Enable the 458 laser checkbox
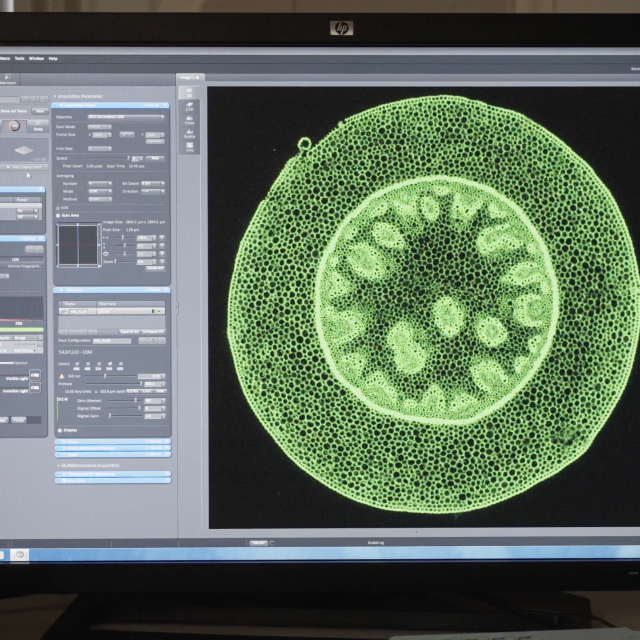Screen dimensions: 640x640 pos(77,363)
